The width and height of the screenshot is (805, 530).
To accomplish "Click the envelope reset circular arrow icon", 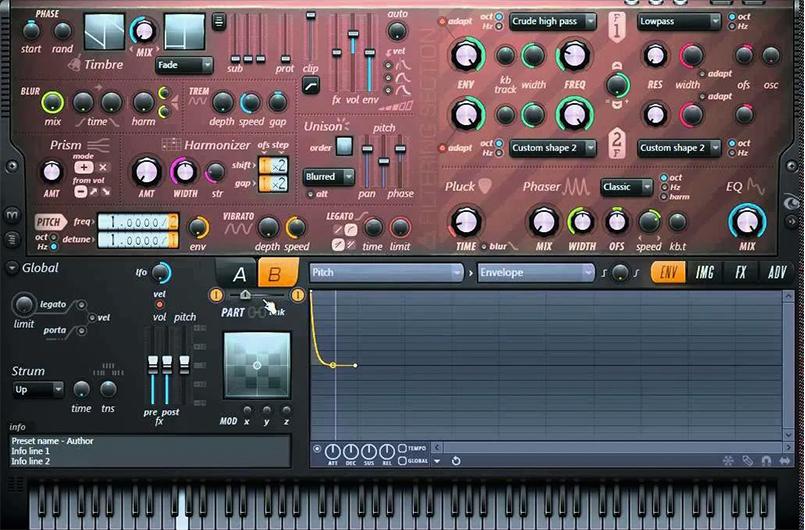I will click(x=456, y=460).
